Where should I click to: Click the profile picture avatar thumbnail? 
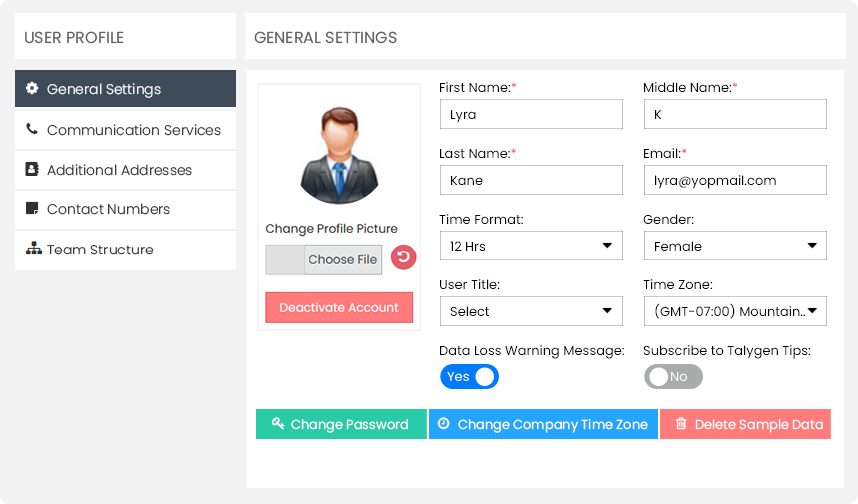[x=338, y=155]
